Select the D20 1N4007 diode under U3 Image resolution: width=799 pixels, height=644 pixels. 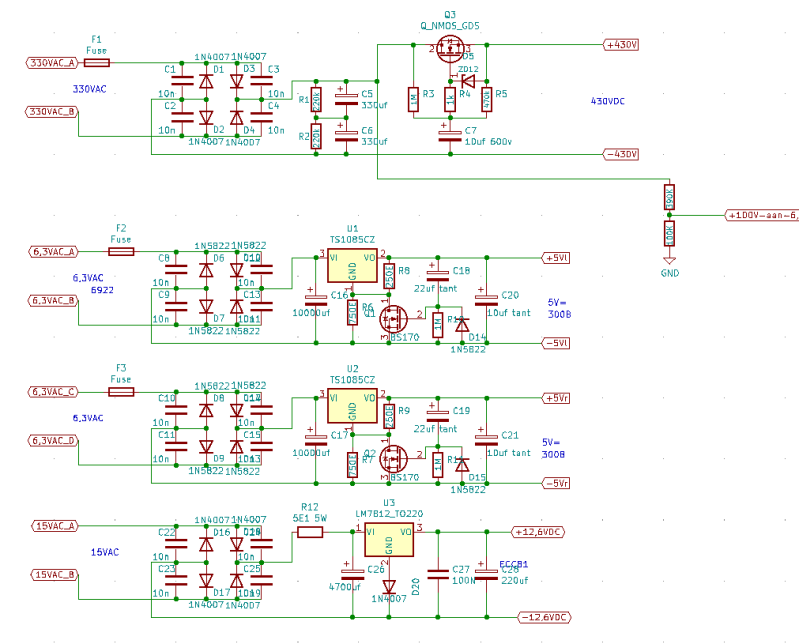[x=389, y=587]
